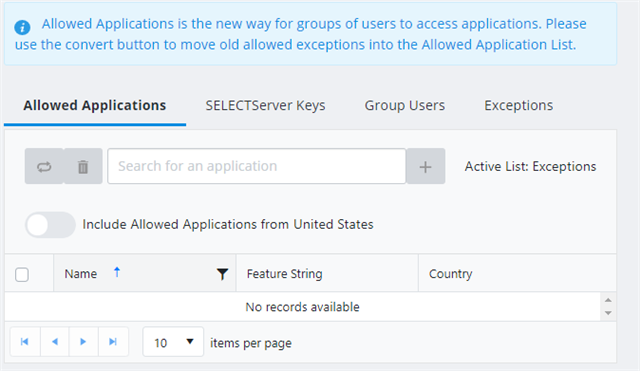640x371 pixels.
Task: Open the Group Users tab
Action: 404,106
